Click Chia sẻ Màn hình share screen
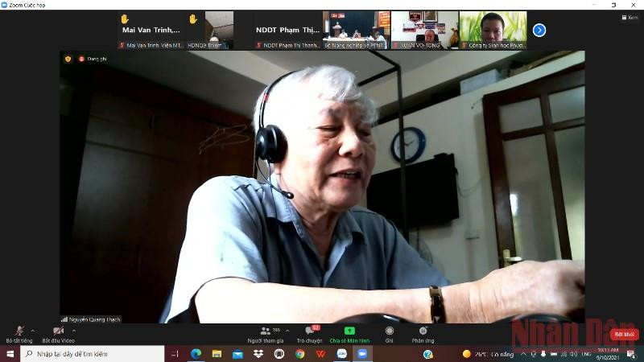 click(349, 335)
